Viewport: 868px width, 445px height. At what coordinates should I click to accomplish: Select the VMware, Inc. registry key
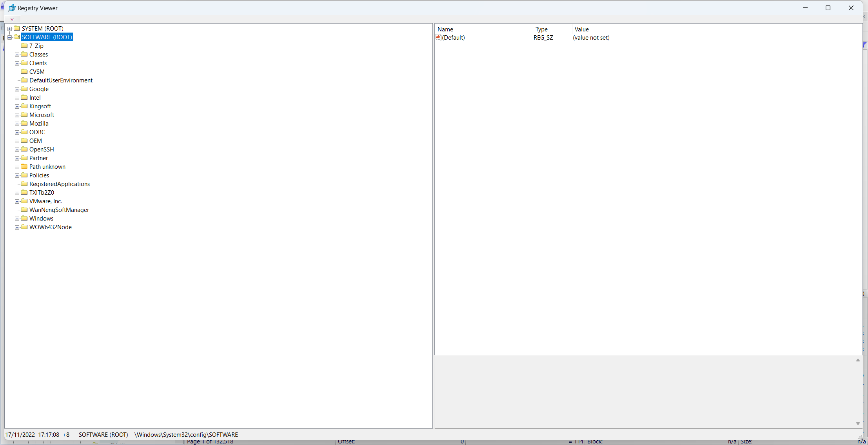(45, 201)
